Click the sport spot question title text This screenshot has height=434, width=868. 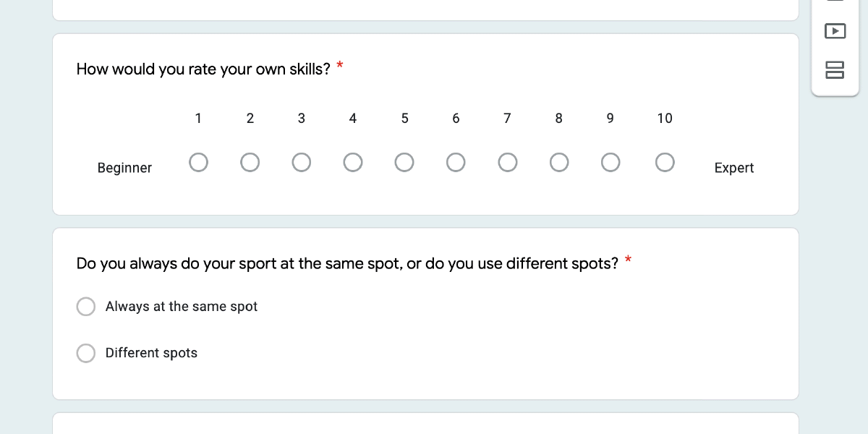(x=347, y=263)
